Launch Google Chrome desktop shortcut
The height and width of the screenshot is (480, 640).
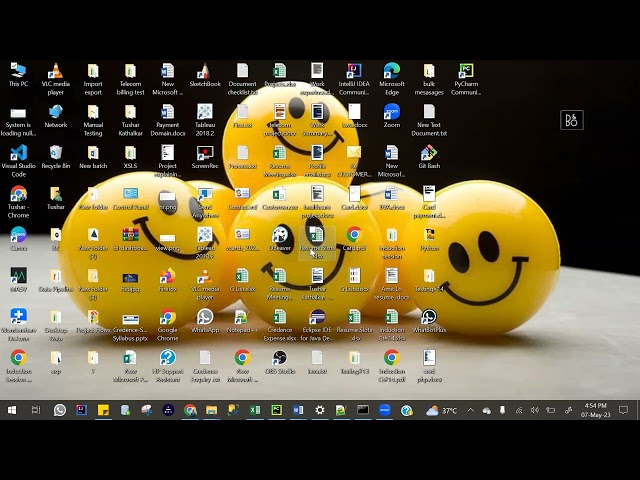click(x=168, y=325)
